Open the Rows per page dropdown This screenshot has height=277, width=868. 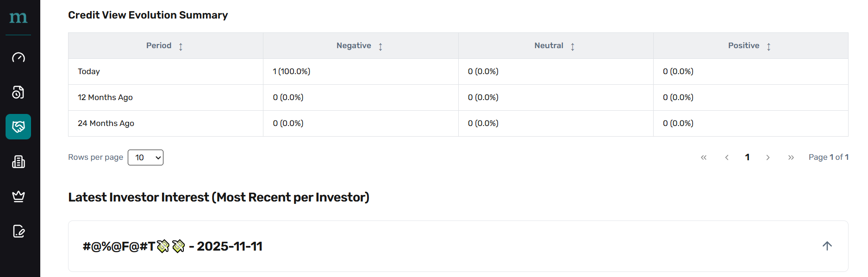pos(145,157)
